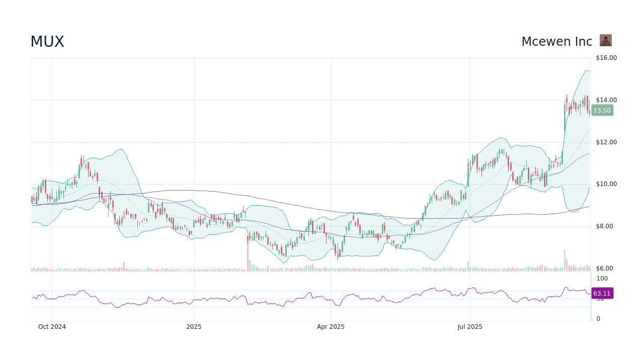Screen dimensions: 644x362
Task: Click the Oct 2024 date axis label
Action: pos(52,326)
